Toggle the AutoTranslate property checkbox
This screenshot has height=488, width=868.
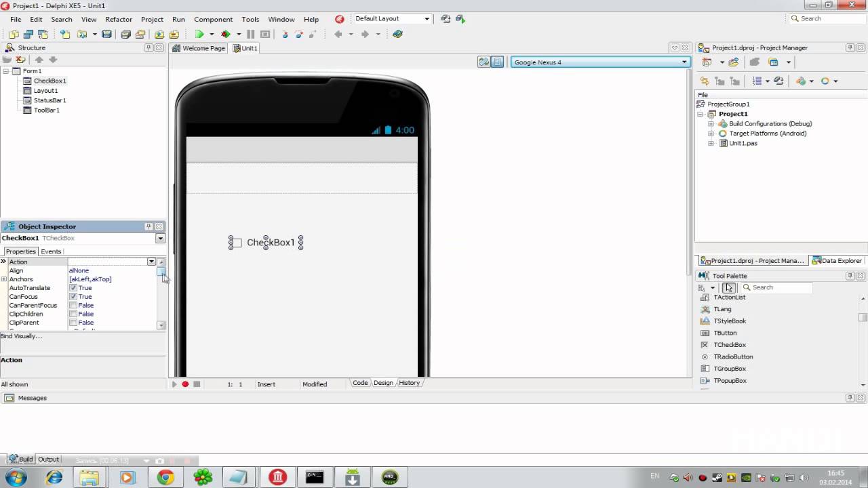tap(73, 288)
